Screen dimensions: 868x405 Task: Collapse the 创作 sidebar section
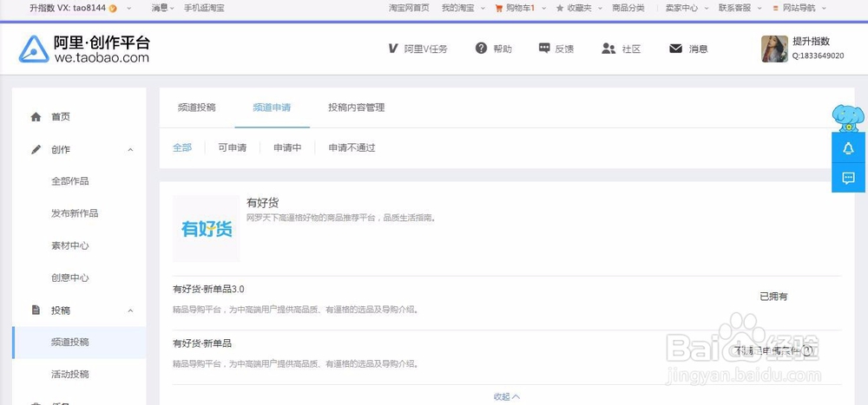point(131,149)
